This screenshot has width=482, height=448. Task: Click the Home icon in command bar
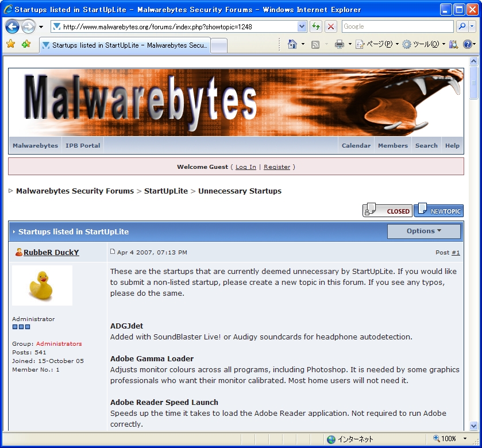[x=292, y=44]
